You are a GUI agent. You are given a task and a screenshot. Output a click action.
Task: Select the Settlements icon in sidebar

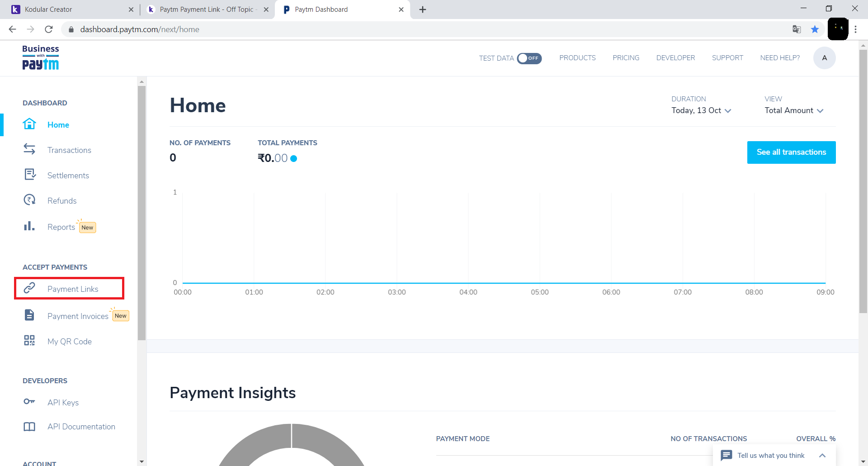click(30, 175)
